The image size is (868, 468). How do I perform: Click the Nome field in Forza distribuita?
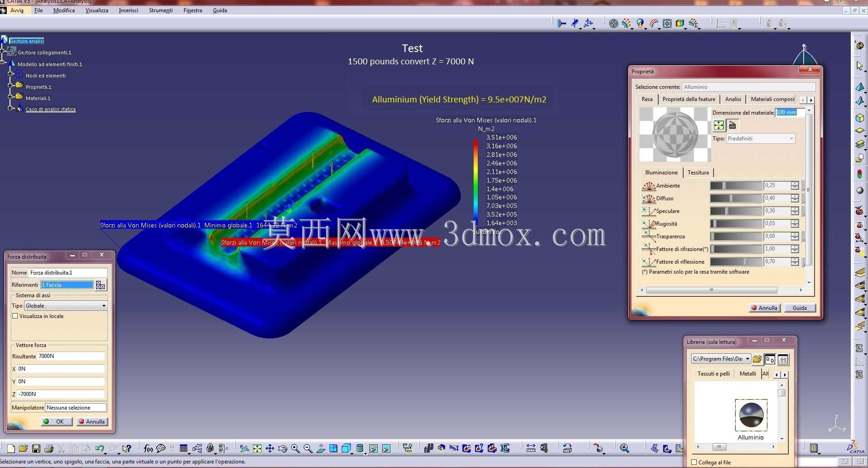click(x=68, y=273)
